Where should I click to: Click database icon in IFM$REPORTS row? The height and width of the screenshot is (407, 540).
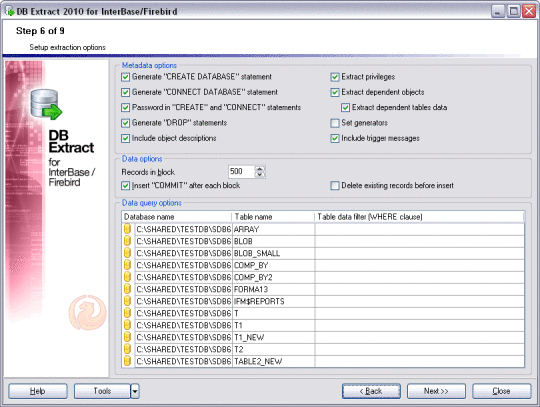coord(127,301)
